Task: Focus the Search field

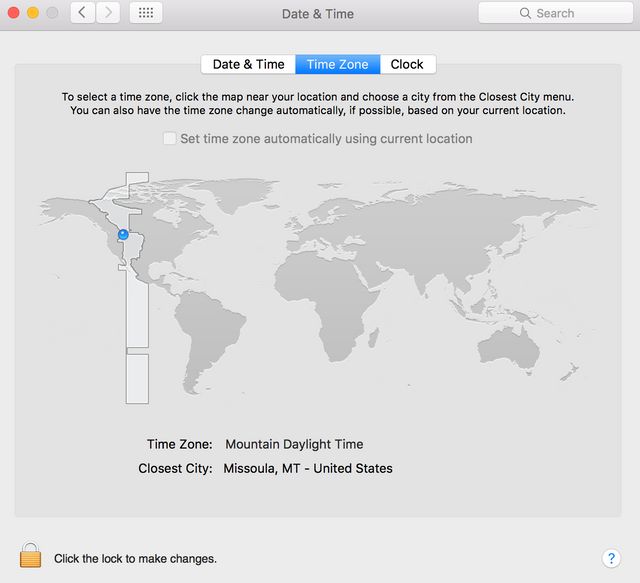Action: [x=556, y=13]
